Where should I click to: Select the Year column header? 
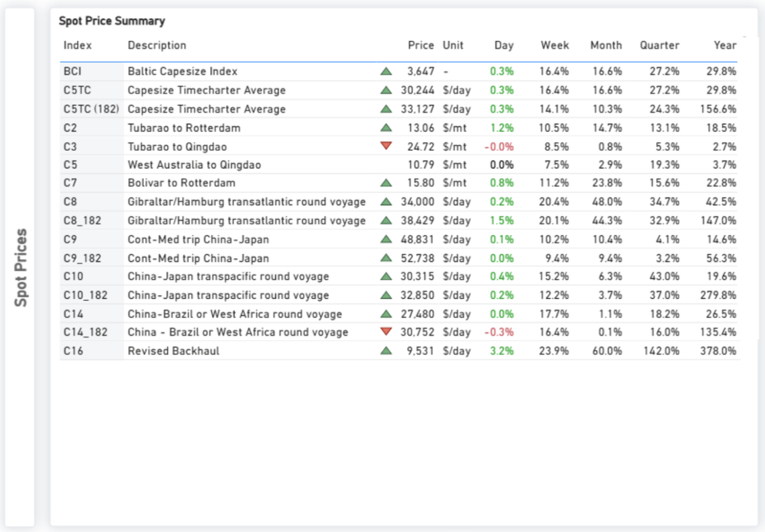coord(725,45)
